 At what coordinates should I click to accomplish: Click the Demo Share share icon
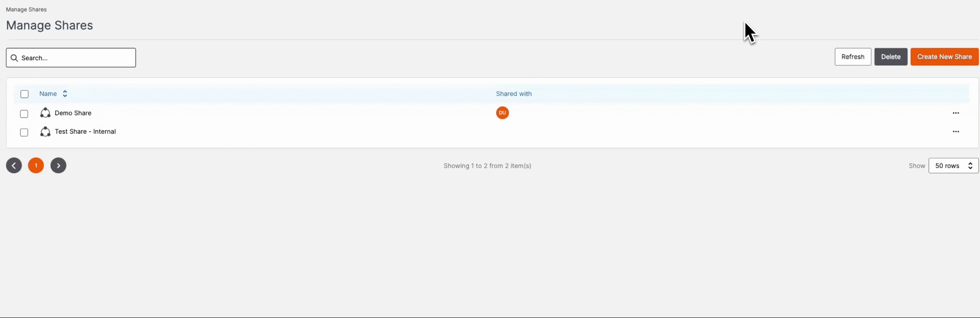point(45,113)
